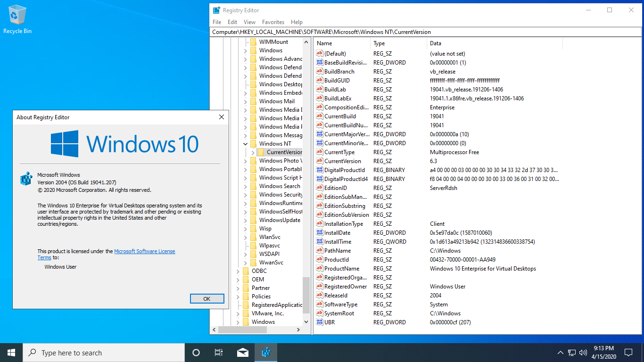Show hidden system tray icons chevron
The width and height of the screenshot is (644, 362).
click(561, 353)
